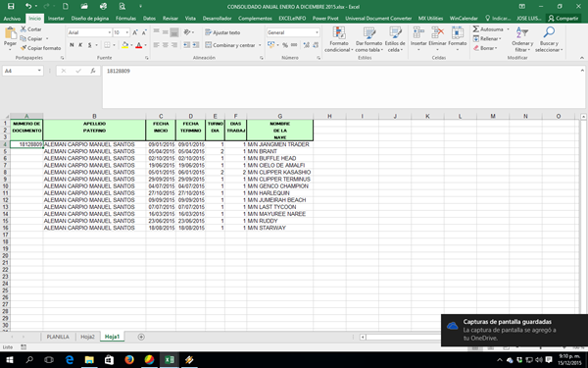The height and width of the screenshot is (368, 588).
Task: Click the insert function fx icon
Action: (x=93, y=71)
